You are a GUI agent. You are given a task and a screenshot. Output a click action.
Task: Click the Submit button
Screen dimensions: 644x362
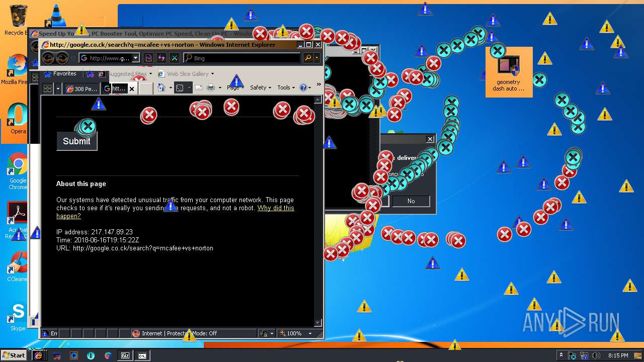point(76,141)
